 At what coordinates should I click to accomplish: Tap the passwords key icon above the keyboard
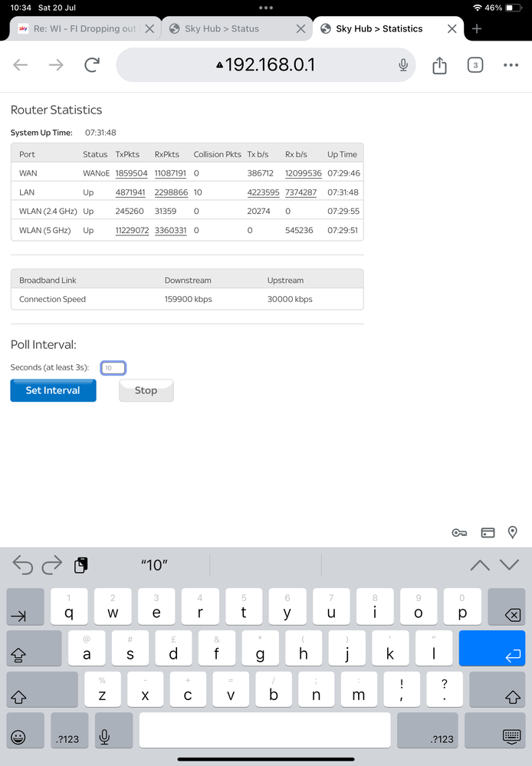coord(459,533)
